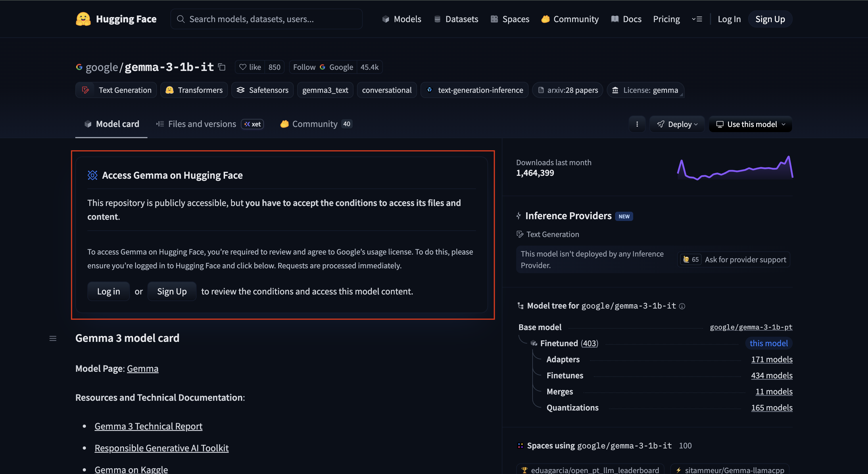Open the Deploy dropdown

click(x=677, y=124)
